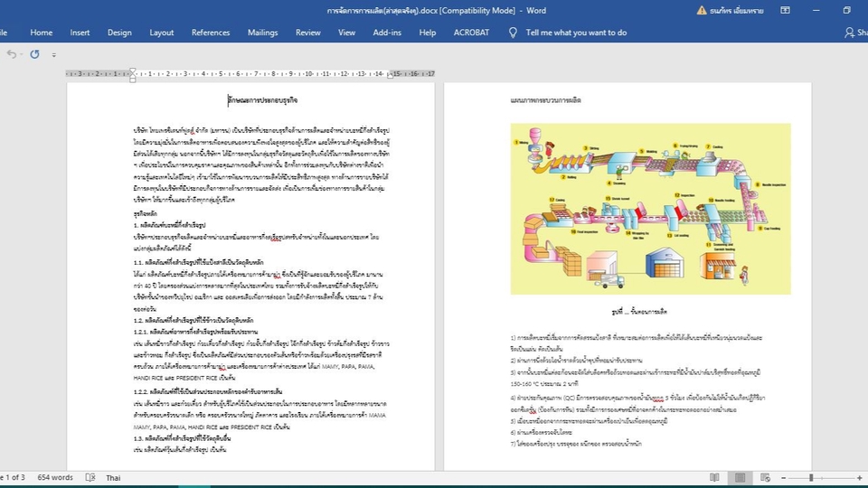Click the zoom slider handle
868x488 pixels.
[811, 477]
